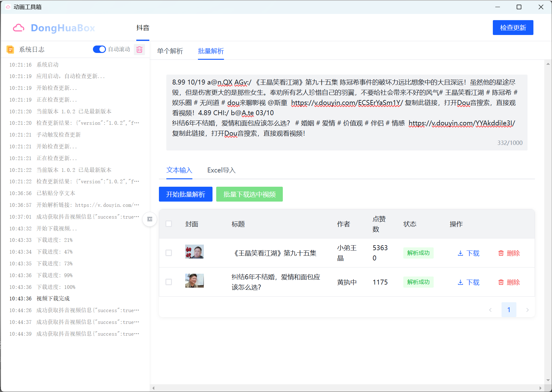The image size is (552, 392).
Task: Clear logs with the red trash icon
Action: [139, 50]
